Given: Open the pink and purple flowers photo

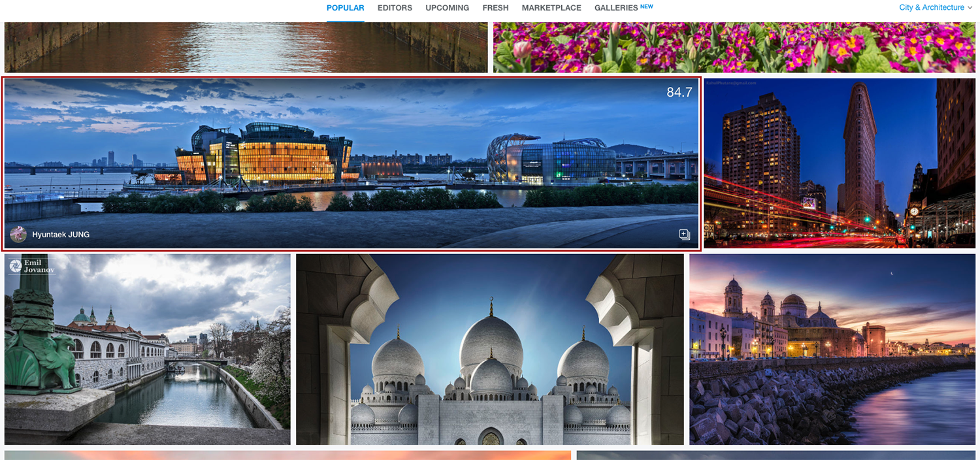Looking at the screenshot, I should pyautogui.click(x=734, y=47).
